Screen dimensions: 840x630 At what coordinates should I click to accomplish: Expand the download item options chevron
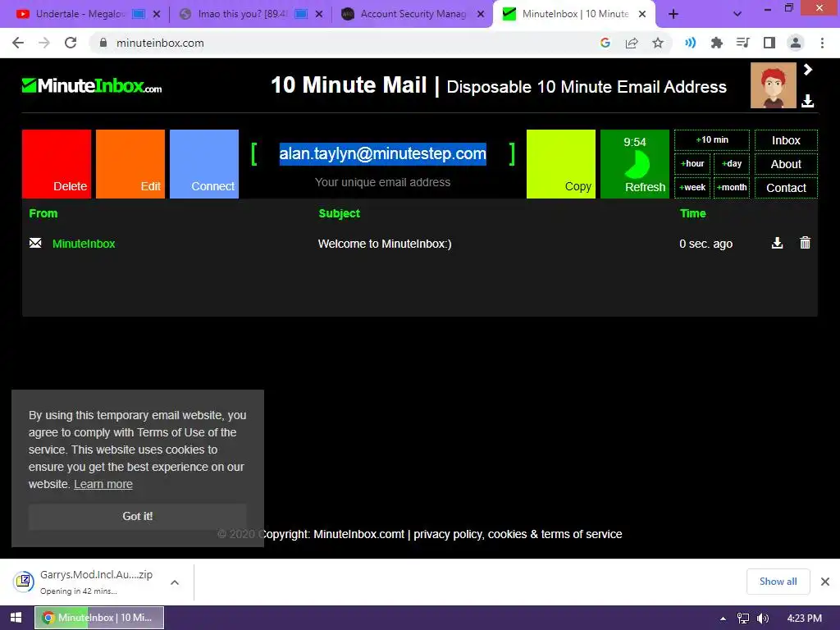[175, 582]
